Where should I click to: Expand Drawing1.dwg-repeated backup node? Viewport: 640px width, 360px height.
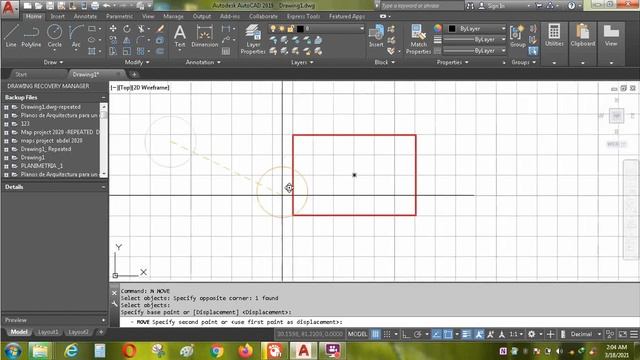[x=6, y=107]
